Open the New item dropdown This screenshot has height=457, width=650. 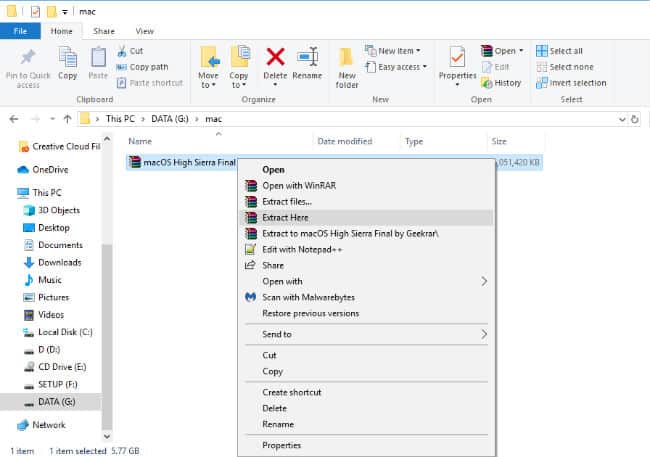[418, 51]
